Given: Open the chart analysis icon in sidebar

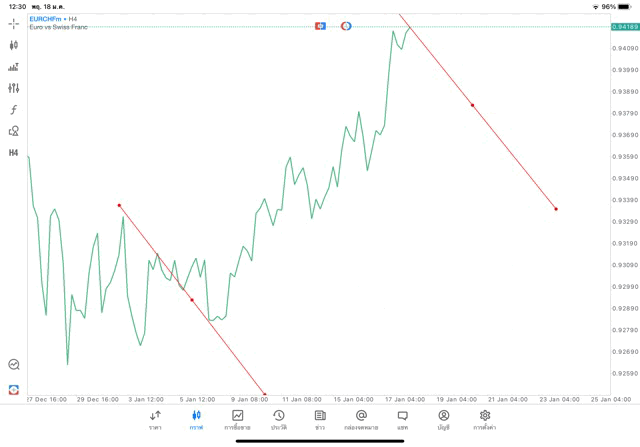Looking at the screenshot, I should pyautogui.click(x=13, y=365).
